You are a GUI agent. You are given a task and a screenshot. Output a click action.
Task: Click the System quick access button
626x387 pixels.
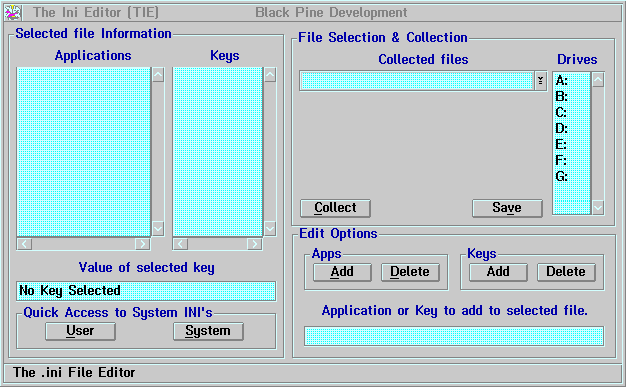pyautogui.click(x=208, y=331)
